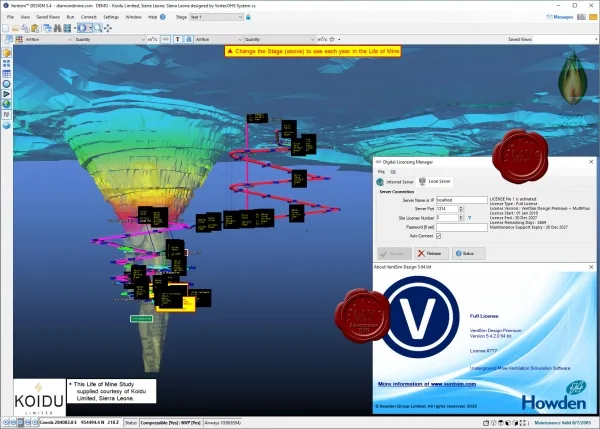Click the Copy icon in toolbar

tap(25, 28)
